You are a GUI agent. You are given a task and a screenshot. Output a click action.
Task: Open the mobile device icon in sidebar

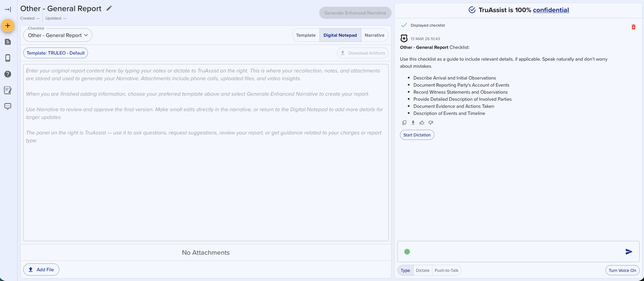coord(8,58)
